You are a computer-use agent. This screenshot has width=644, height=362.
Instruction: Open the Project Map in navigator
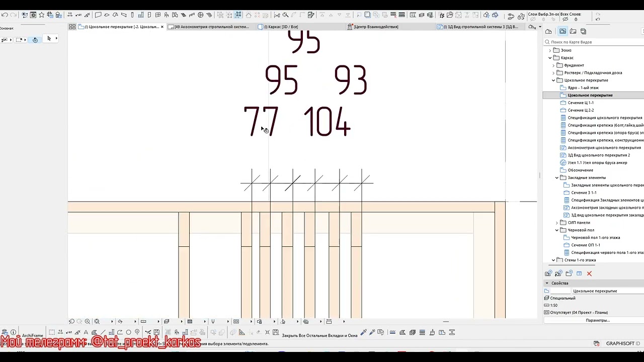(x=548, y=31)
